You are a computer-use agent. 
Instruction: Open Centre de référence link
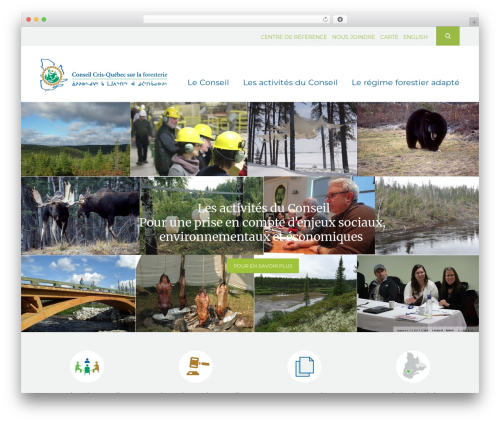point(294,37)
